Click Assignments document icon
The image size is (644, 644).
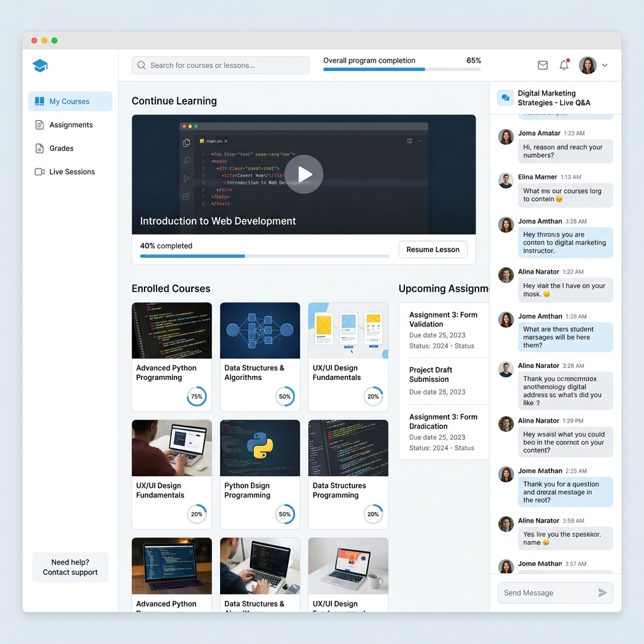click(40, 125)
